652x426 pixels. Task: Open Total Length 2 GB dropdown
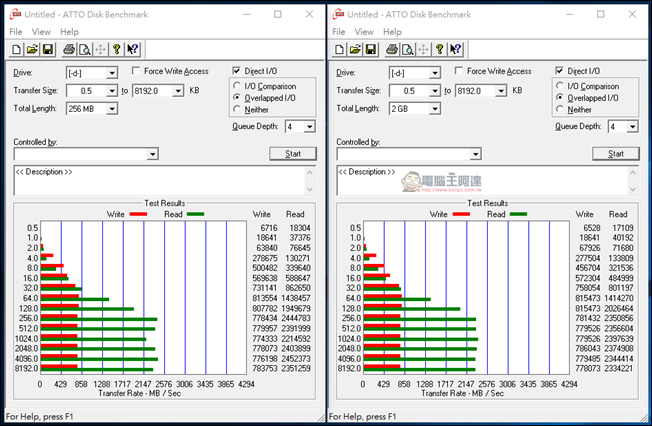435,109
